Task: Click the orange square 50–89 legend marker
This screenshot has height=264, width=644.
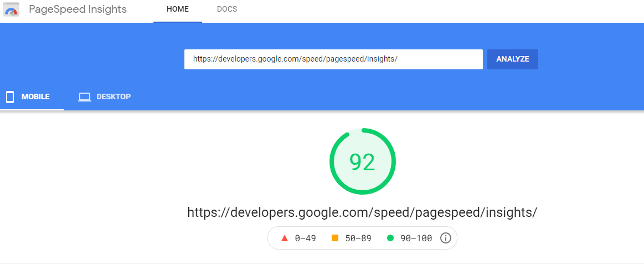Action: (335, 238)
